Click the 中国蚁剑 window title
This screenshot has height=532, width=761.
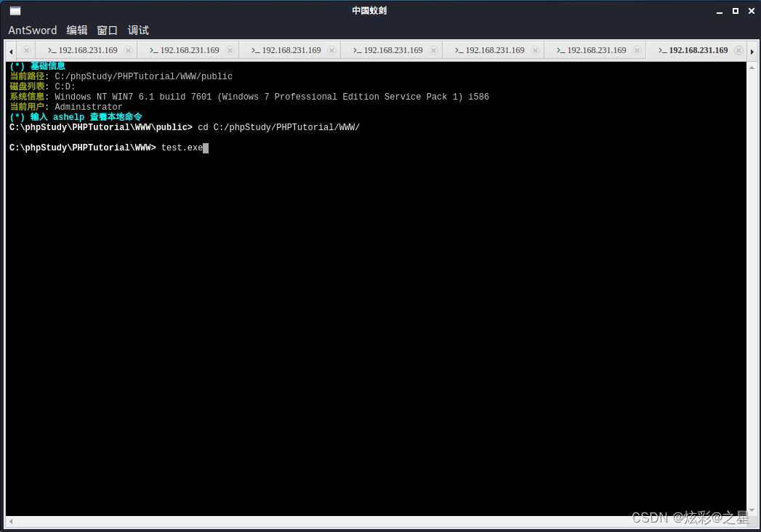(369, 11)
